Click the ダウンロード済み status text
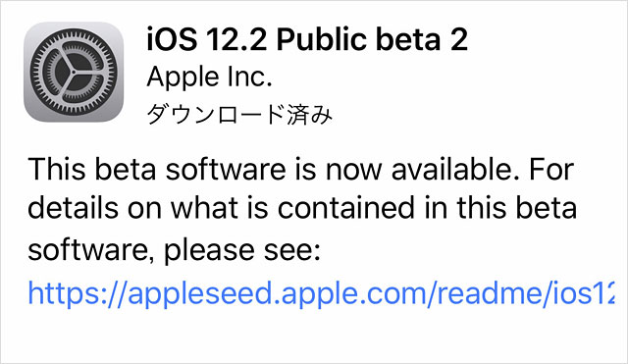Screen dimensions: 628x364 (x=239, y=114)
